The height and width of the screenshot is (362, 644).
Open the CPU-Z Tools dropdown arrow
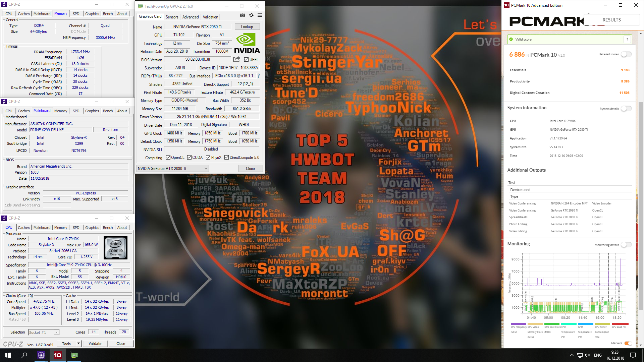point(78,344)
